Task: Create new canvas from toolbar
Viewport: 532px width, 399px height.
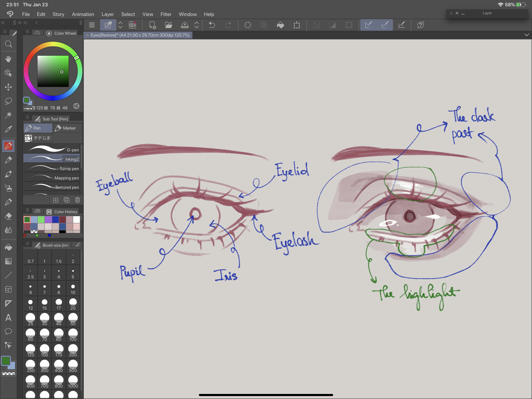Action: [152, 25]
